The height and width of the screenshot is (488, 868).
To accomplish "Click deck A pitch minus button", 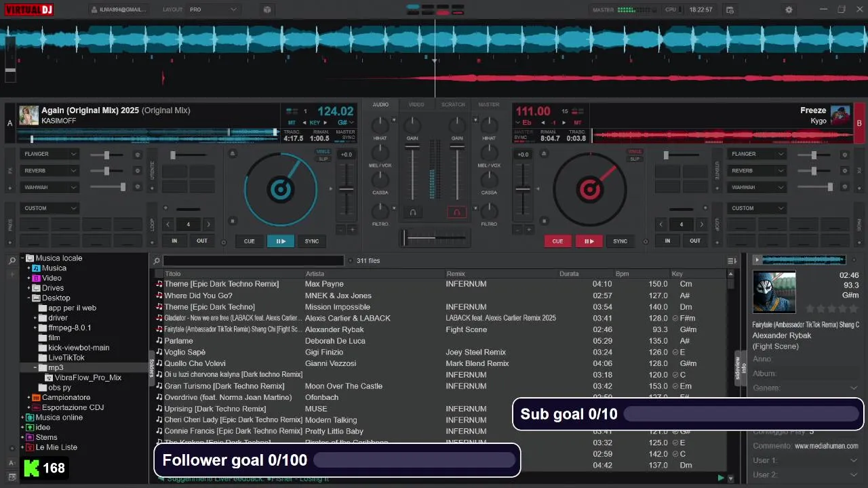I will (340, 230).
